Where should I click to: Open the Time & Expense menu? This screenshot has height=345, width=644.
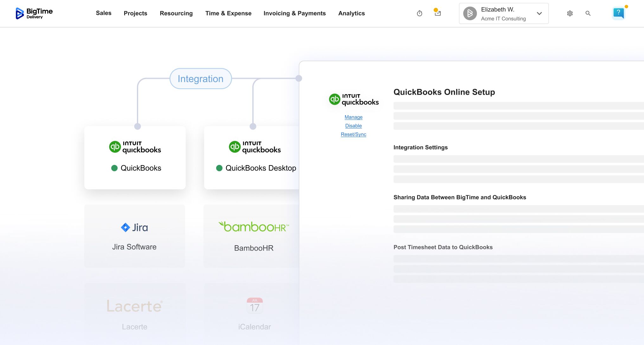pyautogui.click(x=228, y=13)
